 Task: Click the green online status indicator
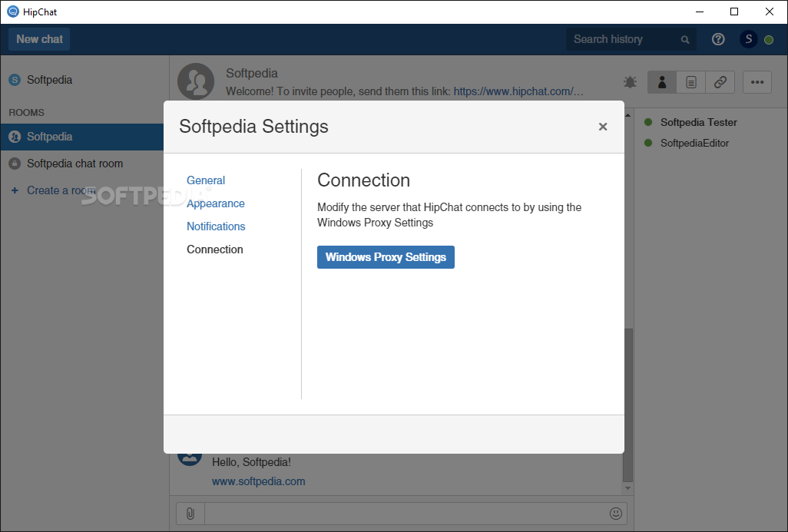(x=768, y=40)
